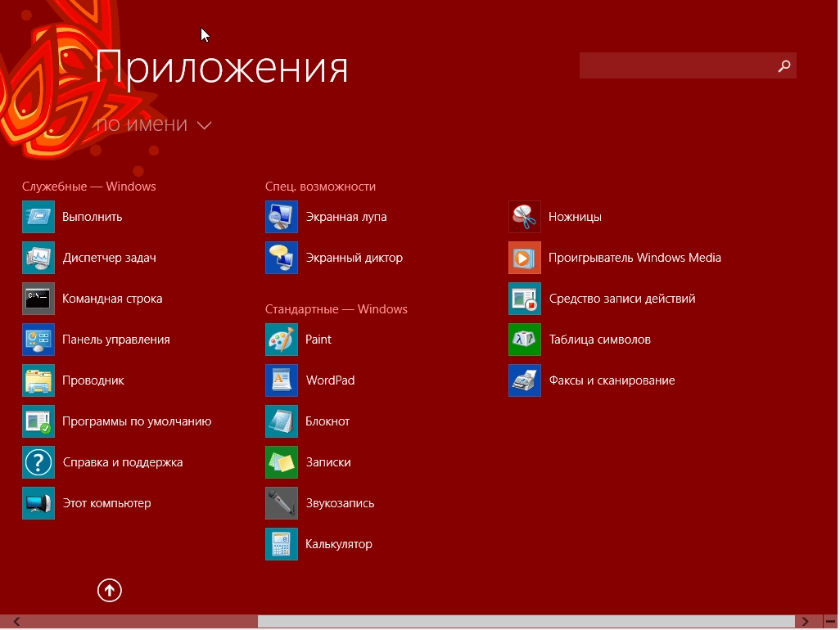The height and width of the screenshot is (630, 840).
Task: Click the apps search input field
Action: coord(688,65)
